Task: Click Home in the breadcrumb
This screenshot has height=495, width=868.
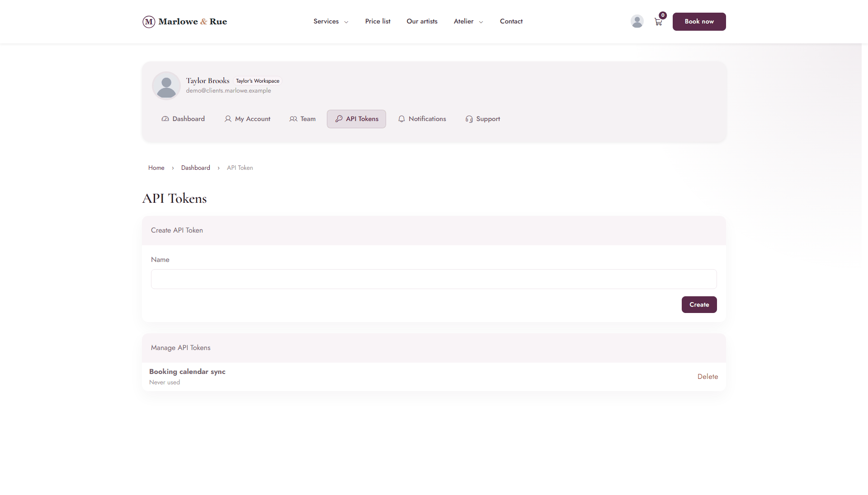Action: [x=156, y=168]
